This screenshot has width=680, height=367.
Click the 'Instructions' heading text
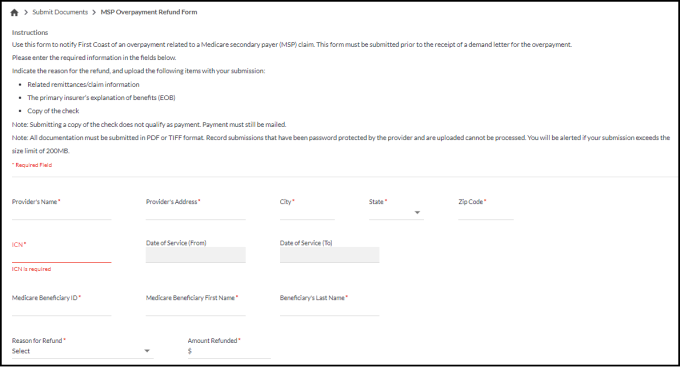click(x=30, y=33)
